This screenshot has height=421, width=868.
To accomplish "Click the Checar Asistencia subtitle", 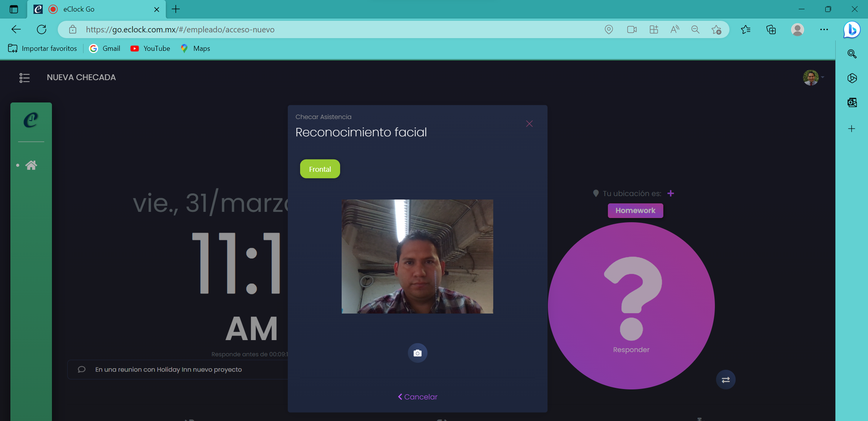I will coord(323,117).
